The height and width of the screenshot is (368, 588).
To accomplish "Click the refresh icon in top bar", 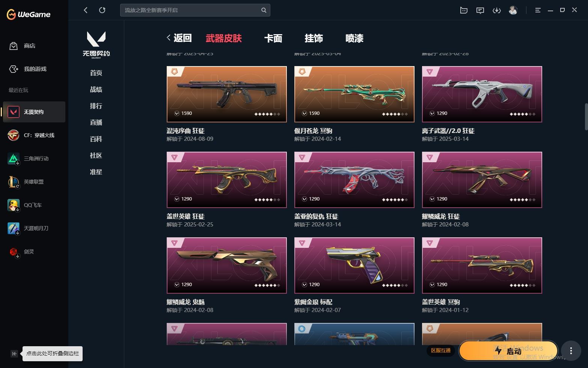I will [x=102, y=10].
